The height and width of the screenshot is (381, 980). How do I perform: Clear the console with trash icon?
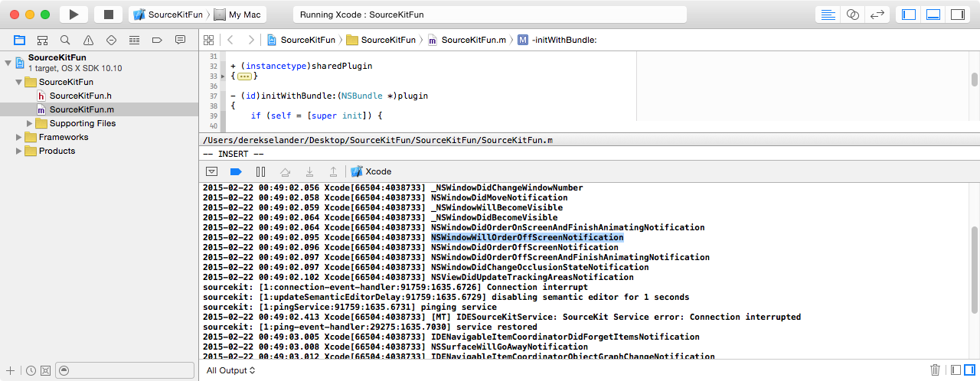pos(935,370)
